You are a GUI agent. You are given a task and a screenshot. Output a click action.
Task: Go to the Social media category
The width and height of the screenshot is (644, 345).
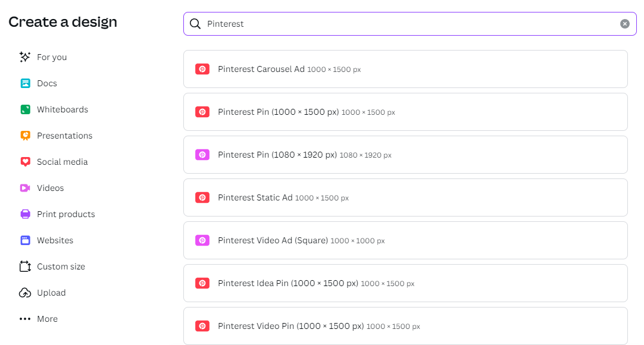62,162
